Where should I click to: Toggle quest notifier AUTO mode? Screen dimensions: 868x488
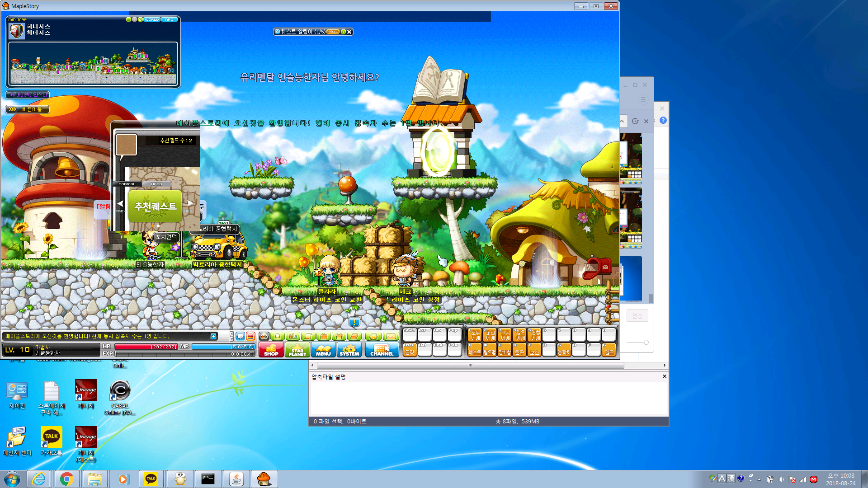tap(333, 32)
